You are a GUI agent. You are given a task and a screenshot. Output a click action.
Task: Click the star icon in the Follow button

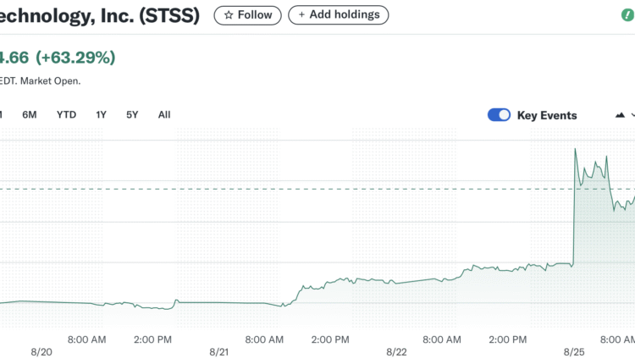(x=228, y=15)
